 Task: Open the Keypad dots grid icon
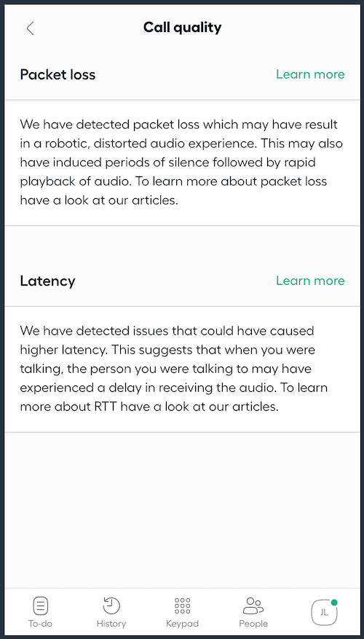pyautogui.click(x=183, y=605)
